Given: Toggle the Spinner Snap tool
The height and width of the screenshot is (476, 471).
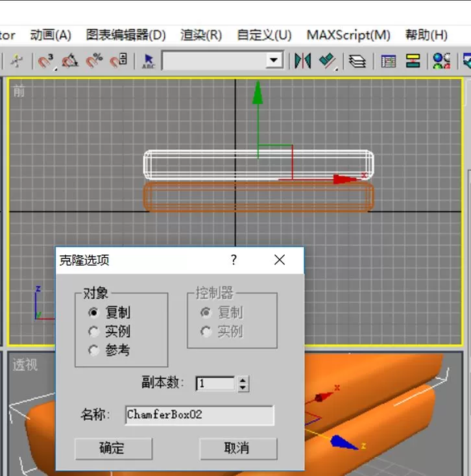Looking at the screenshot, I should pos(118,61).
